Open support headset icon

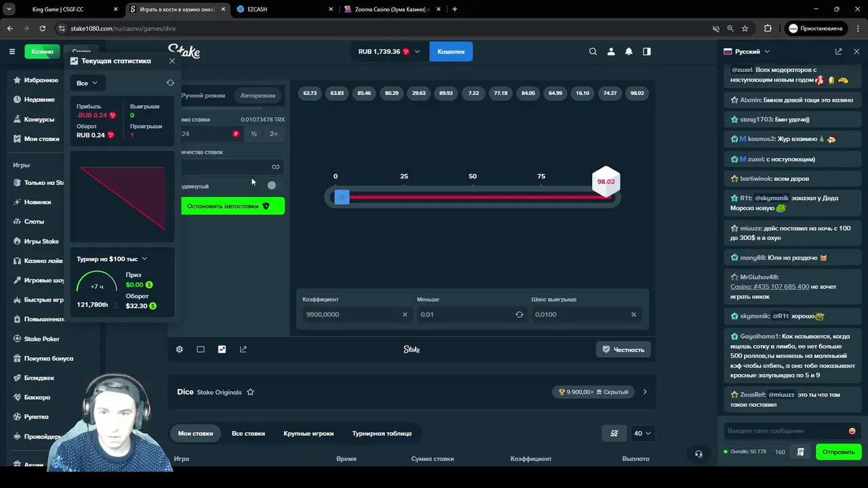pos(698,453)
